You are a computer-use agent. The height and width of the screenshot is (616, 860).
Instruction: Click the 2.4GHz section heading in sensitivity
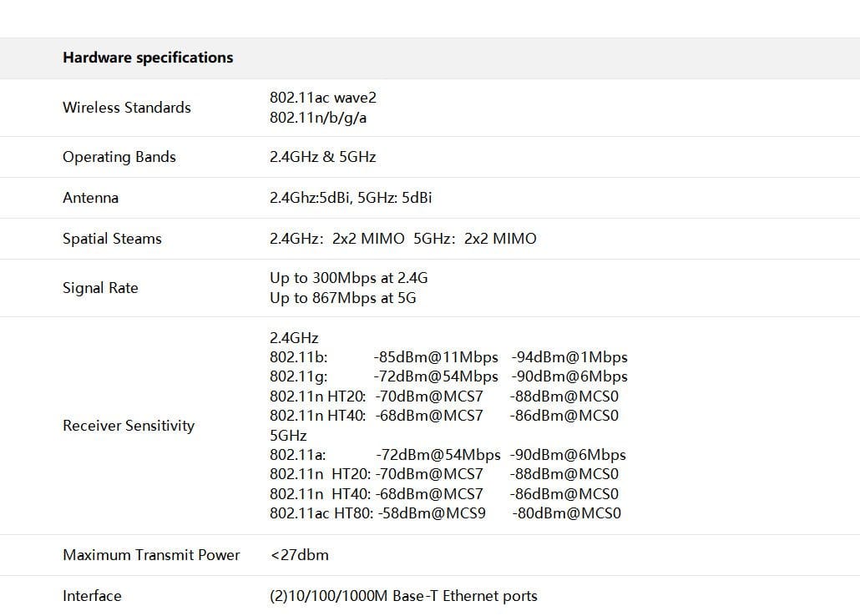click(x=293, y=338)
